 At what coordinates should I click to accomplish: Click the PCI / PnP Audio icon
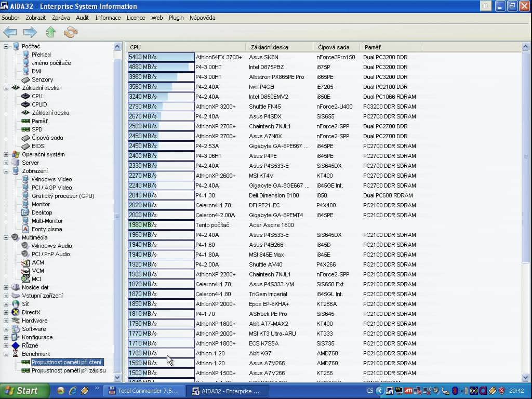25,254
